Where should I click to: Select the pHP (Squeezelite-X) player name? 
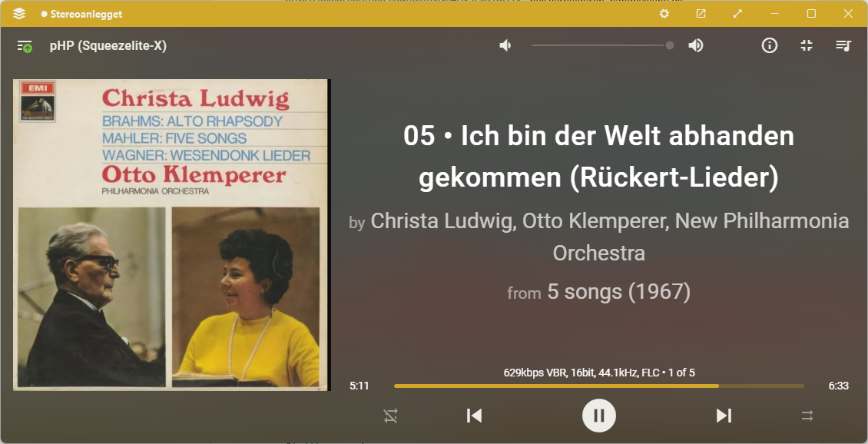[x=108, y=45]
